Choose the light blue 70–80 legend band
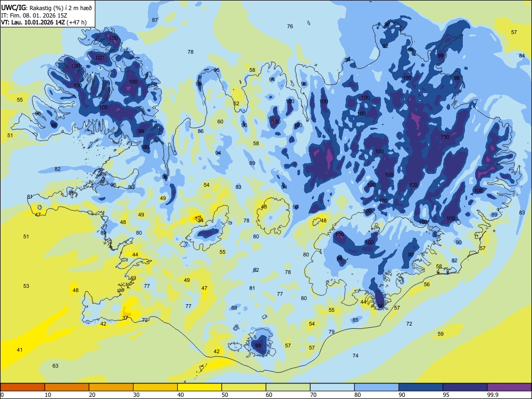The image size is (532, 399). tap(332, 387)
